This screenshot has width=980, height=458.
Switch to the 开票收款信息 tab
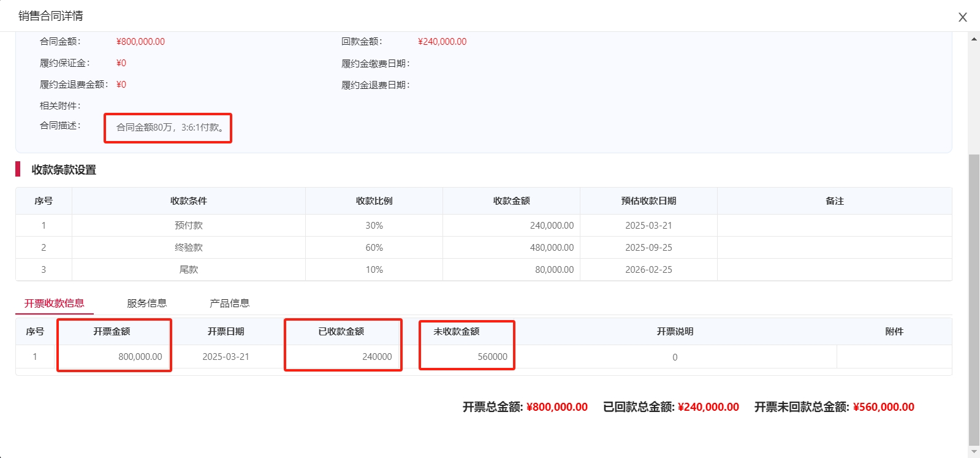point(55,303)
